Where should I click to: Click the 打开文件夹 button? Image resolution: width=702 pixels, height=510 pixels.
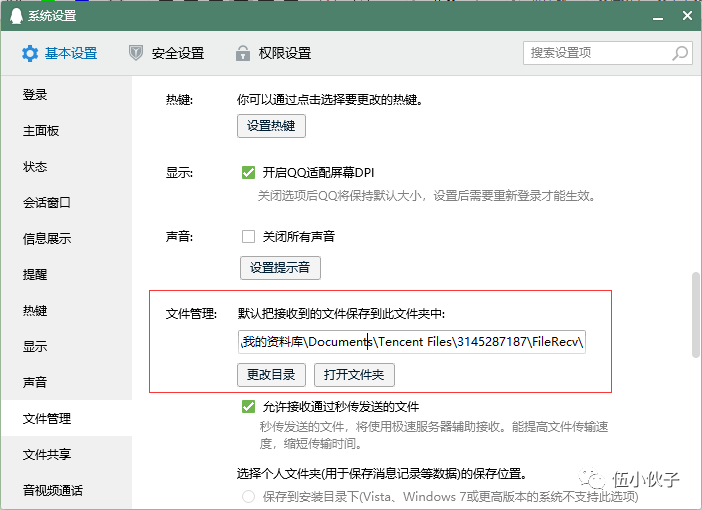[354, 375]
